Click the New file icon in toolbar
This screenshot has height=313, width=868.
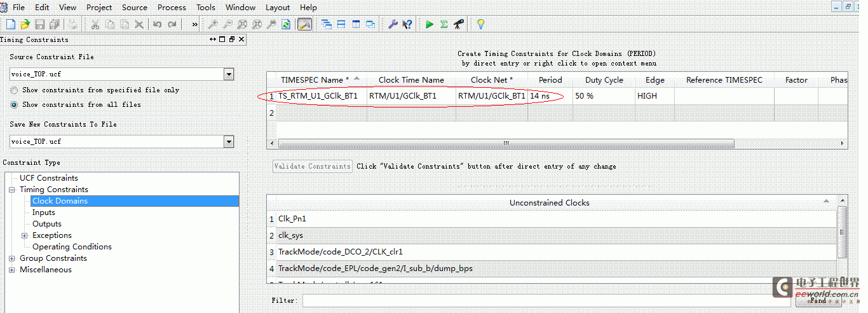click(10, 24)
